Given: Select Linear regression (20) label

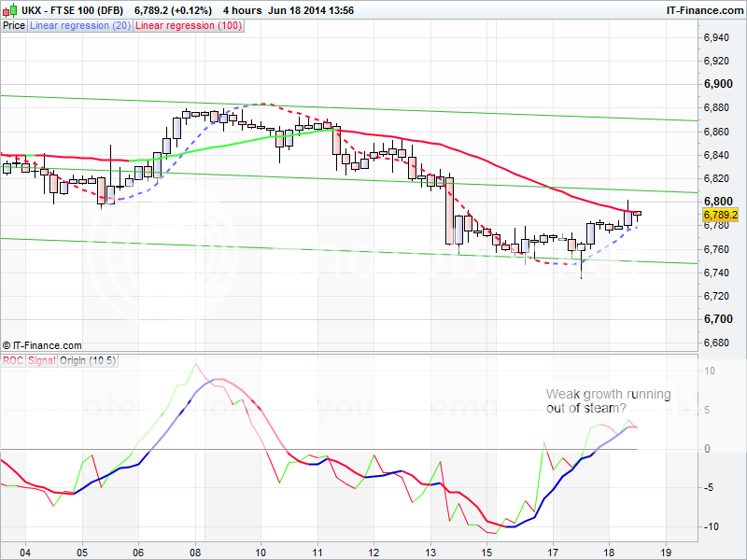Looking at the screenshot, I should pos(80,26).
